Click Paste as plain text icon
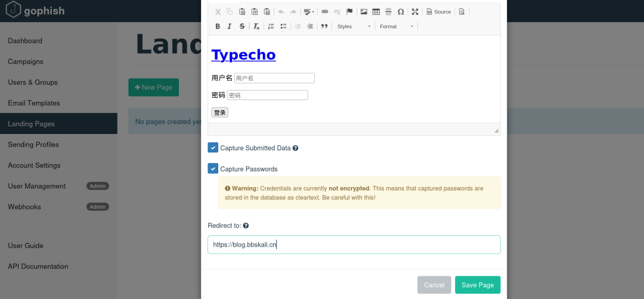Viewport: 644px width, 299px height. pyautogui.click(x=255, y=12)
